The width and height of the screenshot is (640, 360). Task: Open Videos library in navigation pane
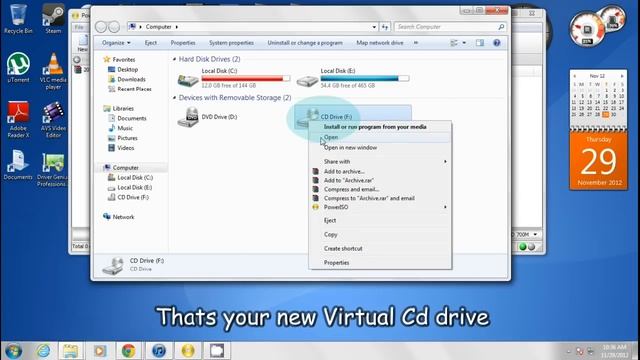pos(125,148)
